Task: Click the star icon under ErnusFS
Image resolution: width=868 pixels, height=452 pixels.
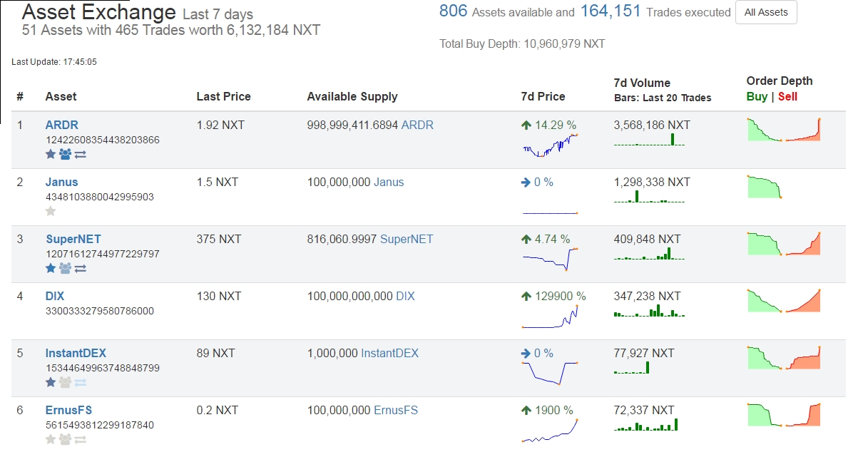Action: tap(51, 439)
